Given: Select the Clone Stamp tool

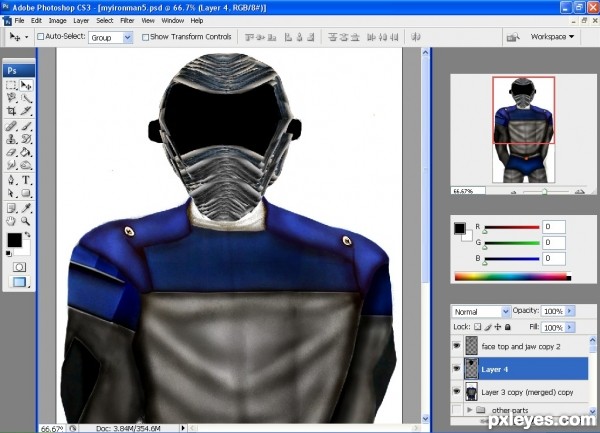Looking at the screenshot, I should point(11,139).
